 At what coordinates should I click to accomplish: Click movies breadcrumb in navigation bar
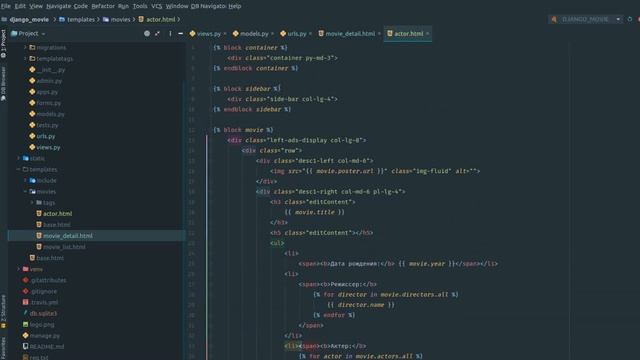pos(120,19)
